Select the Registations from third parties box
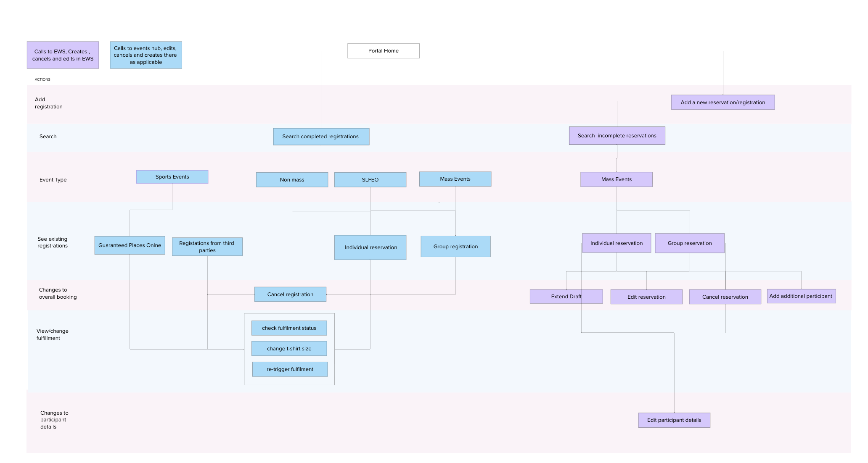Screen dimensions: 868x463 207,247
